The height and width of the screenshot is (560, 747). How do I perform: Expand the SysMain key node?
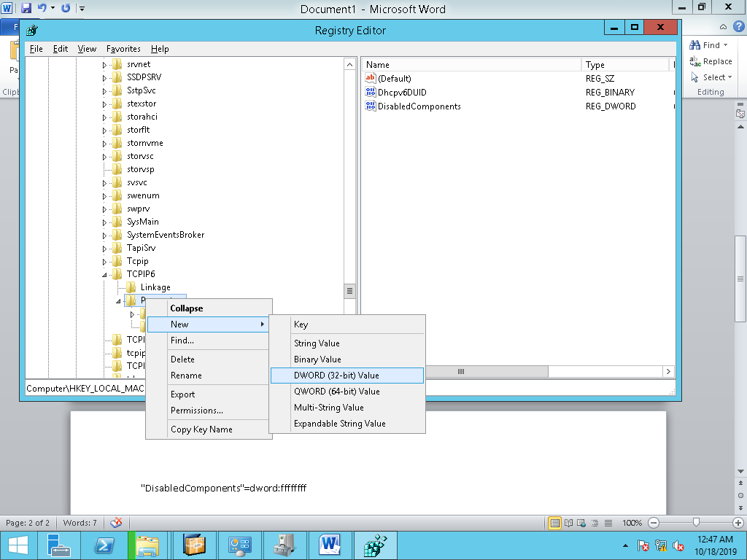[104, 222]
